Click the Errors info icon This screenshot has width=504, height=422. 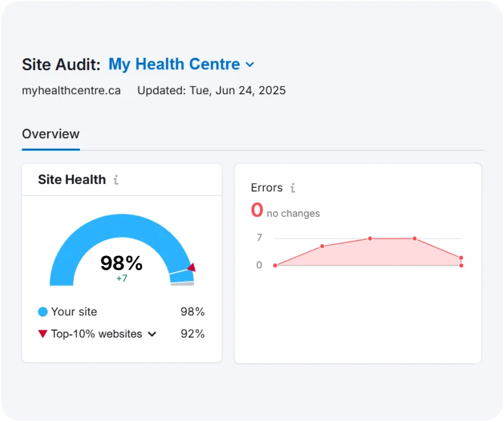(x=293, y=188)
